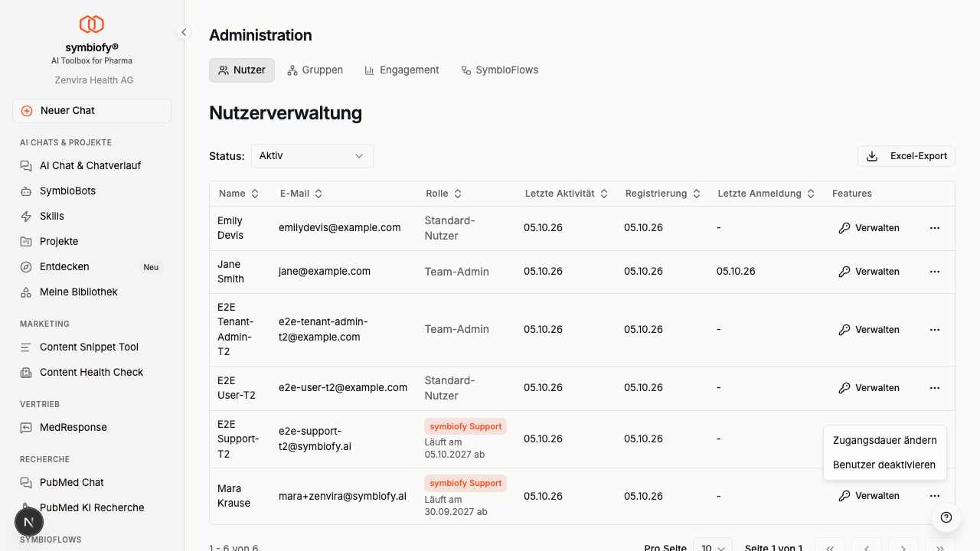
Task: Open the help question mark icon
Action: pyautogui.click(x=946, y=517)
